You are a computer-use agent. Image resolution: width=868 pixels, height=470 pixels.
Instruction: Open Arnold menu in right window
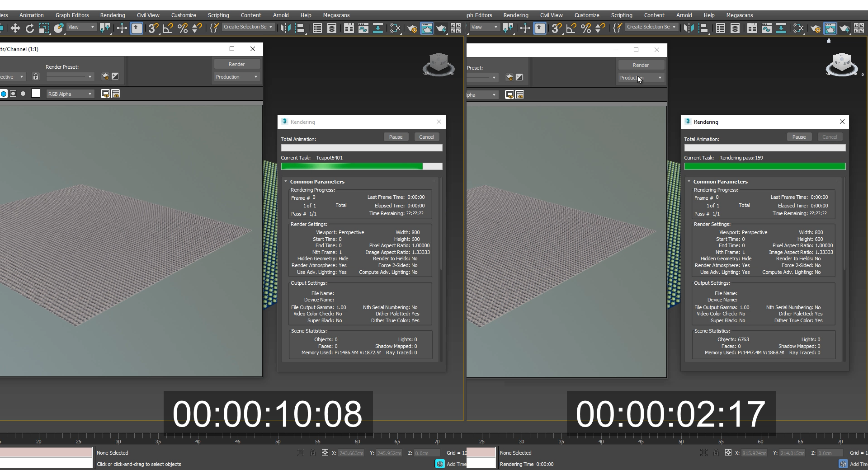coord(684,15)
